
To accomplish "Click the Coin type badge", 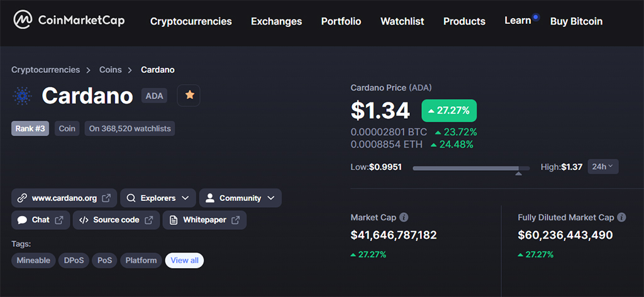I will 67,128.
